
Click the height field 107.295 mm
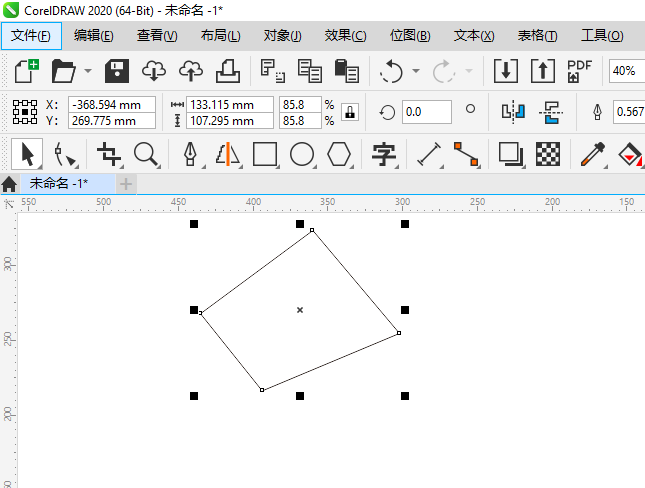point(230,121)
